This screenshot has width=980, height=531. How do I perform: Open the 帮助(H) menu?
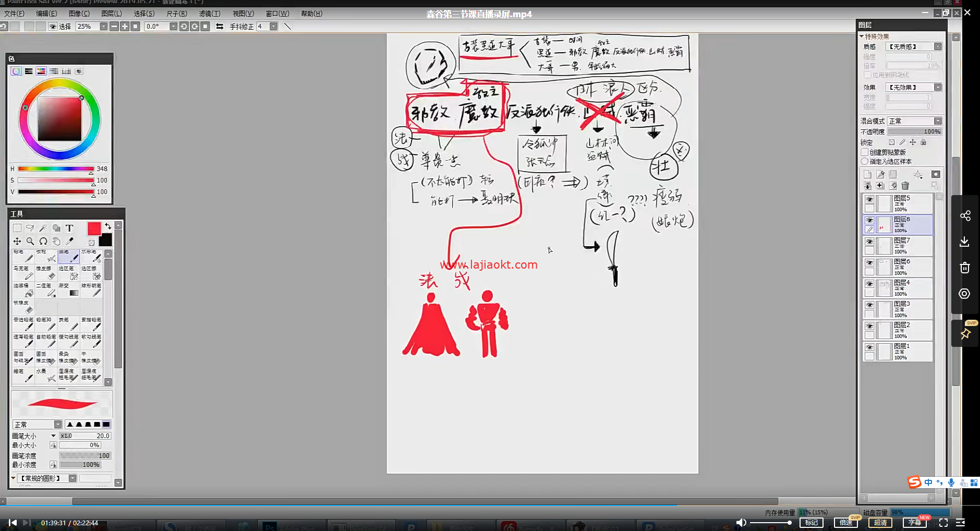(311, 14)
